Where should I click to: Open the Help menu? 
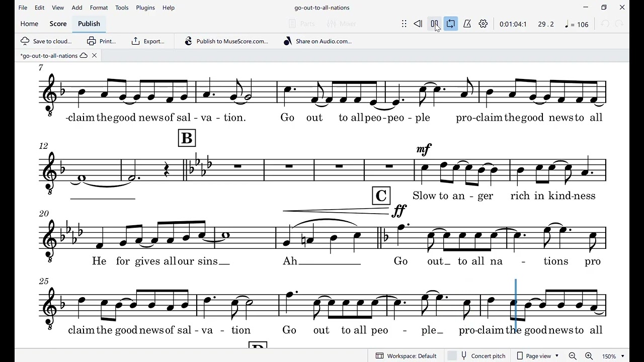[169, 8]
